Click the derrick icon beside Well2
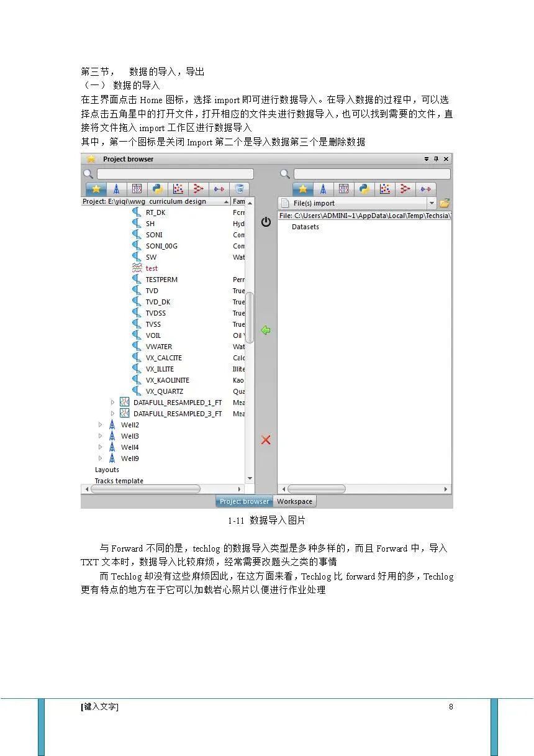The width and height of the screenshot is (534, 756). click(112, 425)
